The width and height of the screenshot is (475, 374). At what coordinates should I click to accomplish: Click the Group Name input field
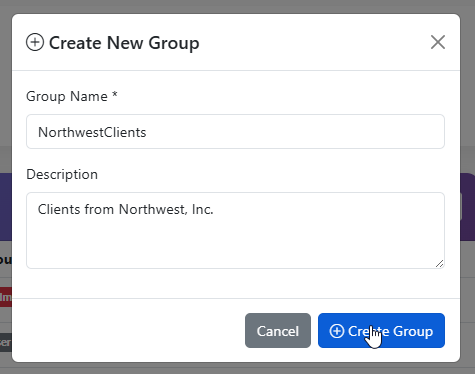(235, 132)
